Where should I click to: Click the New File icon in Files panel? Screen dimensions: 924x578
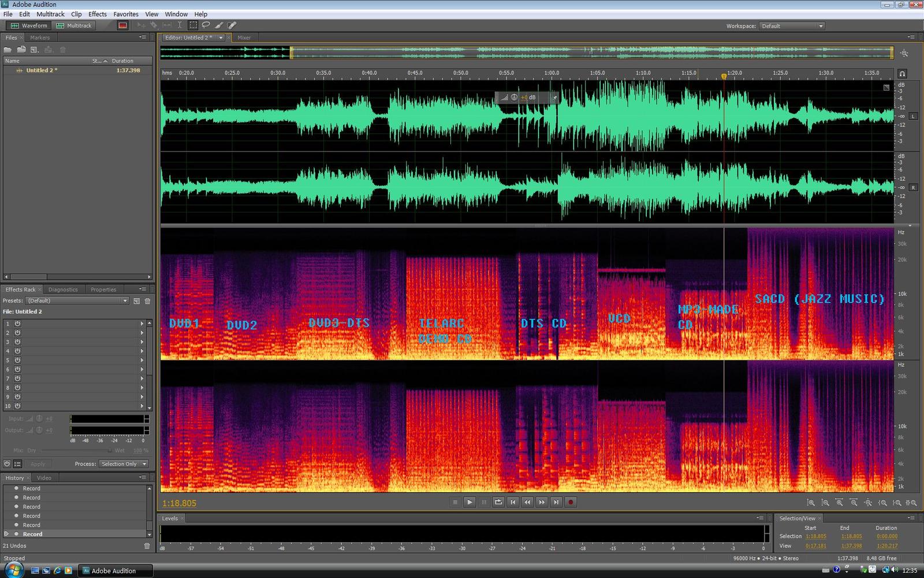tap(34, 50)
